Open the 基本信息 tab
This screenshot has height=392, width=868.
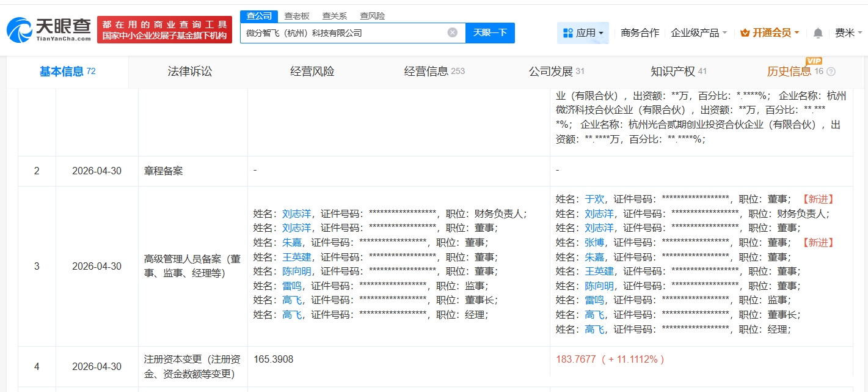(x=67, y=72)
